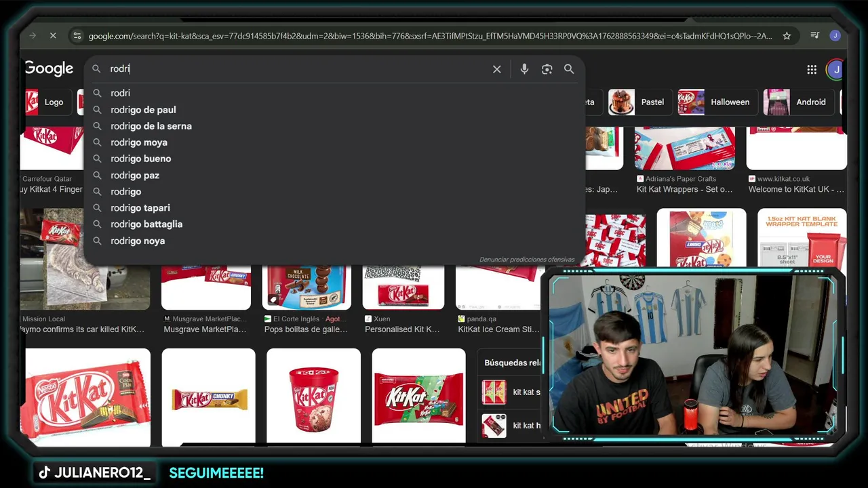Viewport: 868px width, 488px height.
Task: Click 'Denunciar predicciones ofensivas' link
Action: pyautogui.click(x=527, y=260)
